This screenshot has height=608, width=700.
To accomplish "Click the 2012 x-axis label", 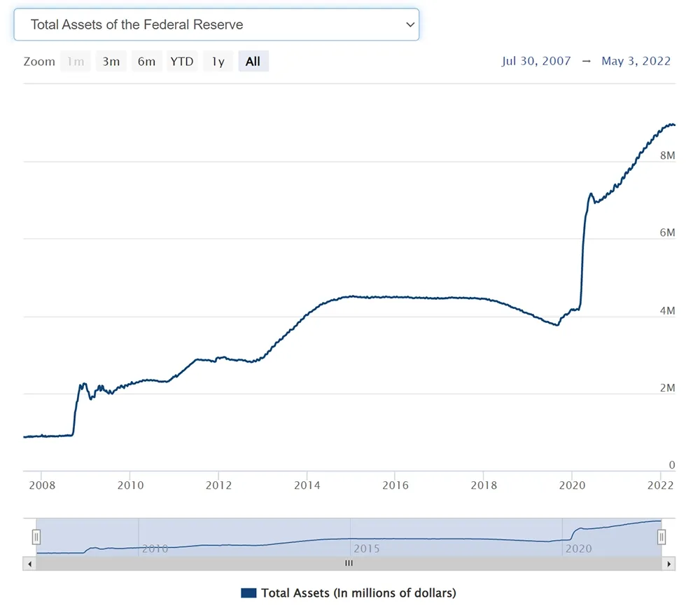I will click(218, 485).
